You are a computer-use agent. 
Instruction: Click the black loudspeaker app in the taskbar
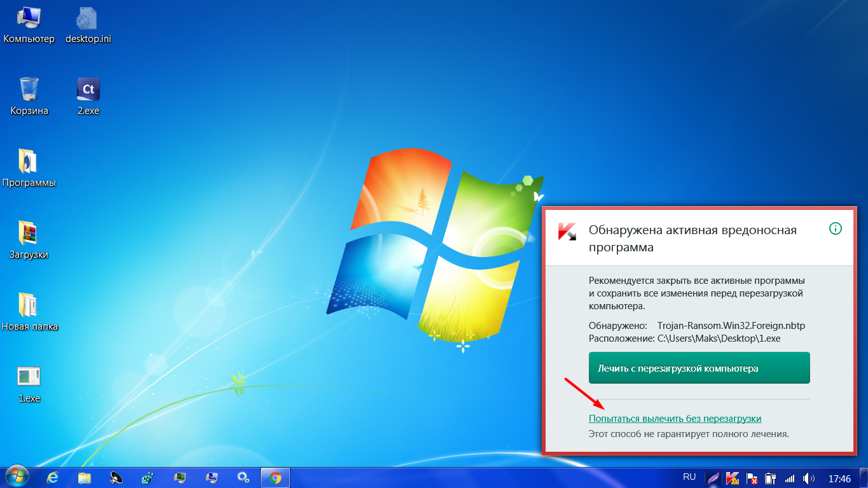[116, 477]
